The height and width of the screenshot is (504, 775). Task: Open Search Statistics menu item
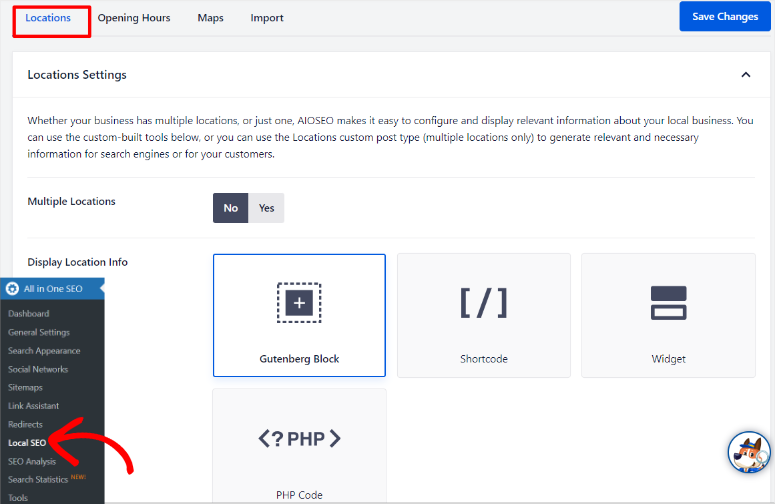(x=38, y=479)
